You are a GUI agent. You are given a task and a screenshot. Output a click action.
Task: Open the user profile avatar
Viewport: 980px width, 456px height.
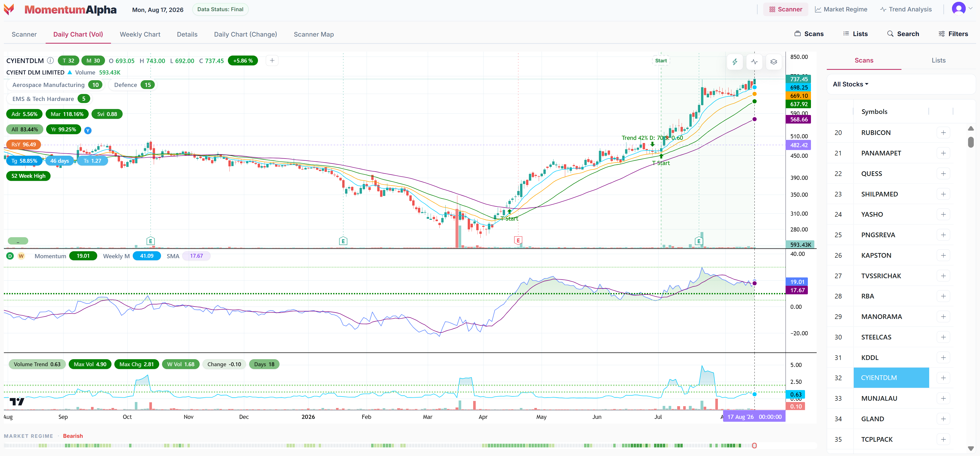click(x=958, y=8)
